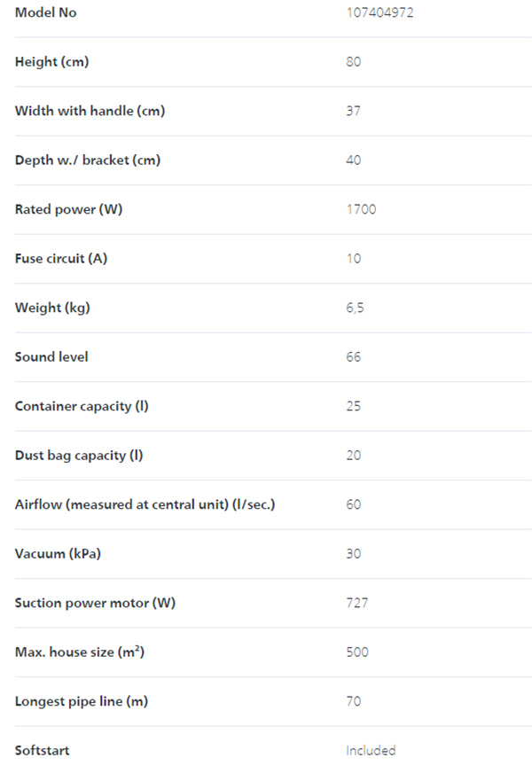Select the Softstart value Included

(371, 750)
